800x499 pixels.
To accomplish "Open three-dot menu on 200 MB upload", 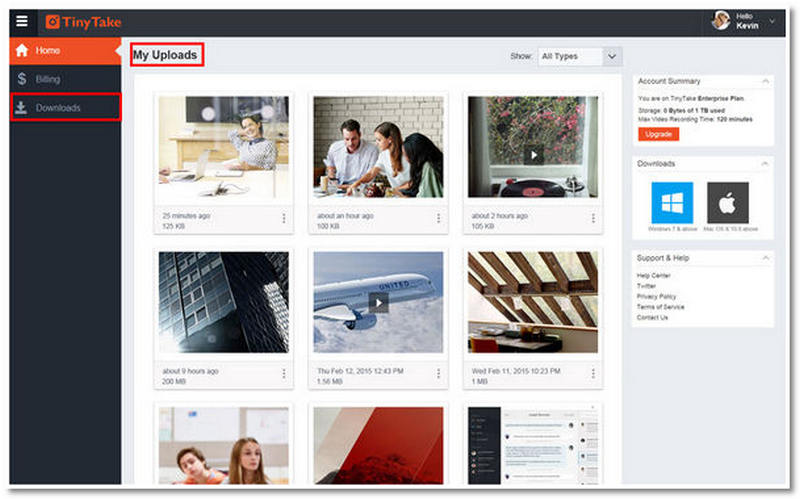I will coord(284,374).
